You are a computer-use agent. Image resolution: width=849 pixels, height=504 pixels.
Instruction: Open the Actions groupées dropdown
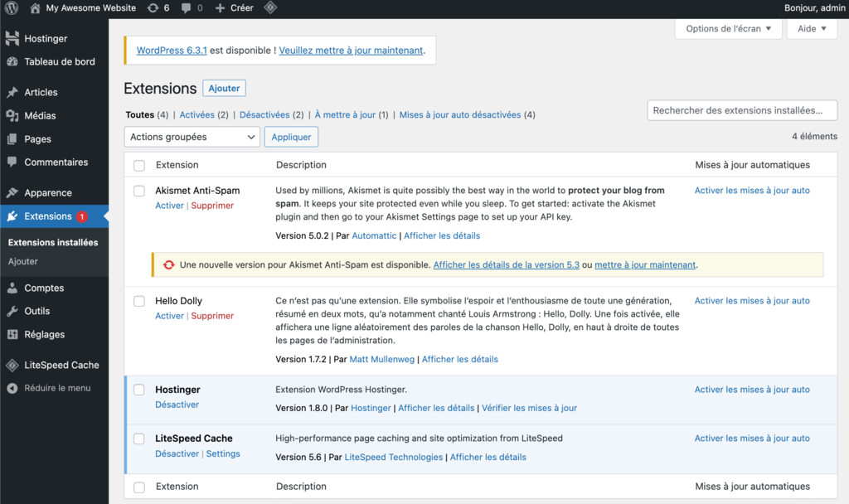point(192,137)
